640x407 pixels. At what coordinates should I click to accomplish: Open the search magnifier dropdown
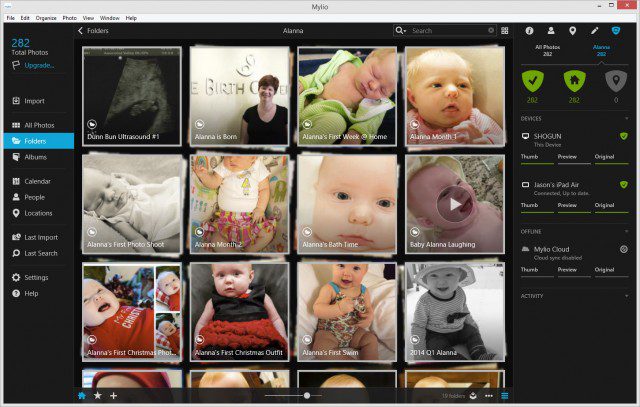click(400, 31)
